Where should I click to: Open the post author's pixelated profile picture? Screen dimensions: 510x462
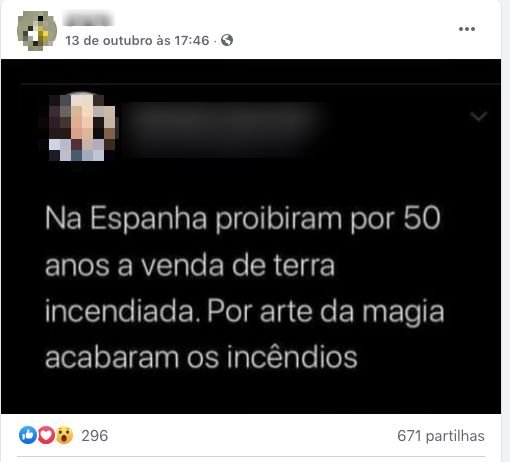pyautogui.click(x=37, y=31)
